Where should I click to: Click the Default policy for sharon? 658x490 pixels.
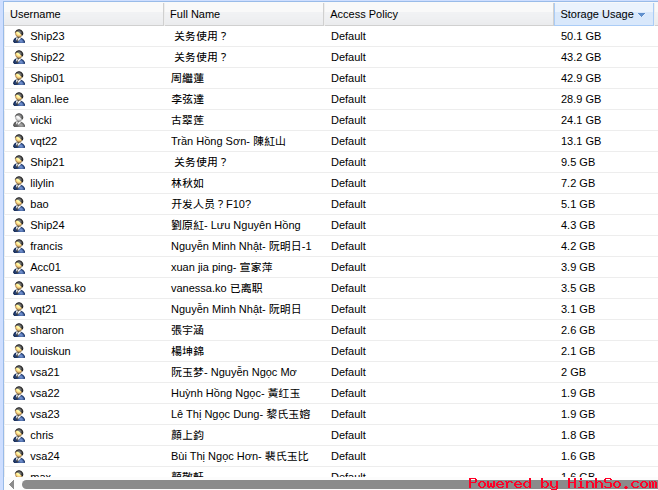point(348,330)
